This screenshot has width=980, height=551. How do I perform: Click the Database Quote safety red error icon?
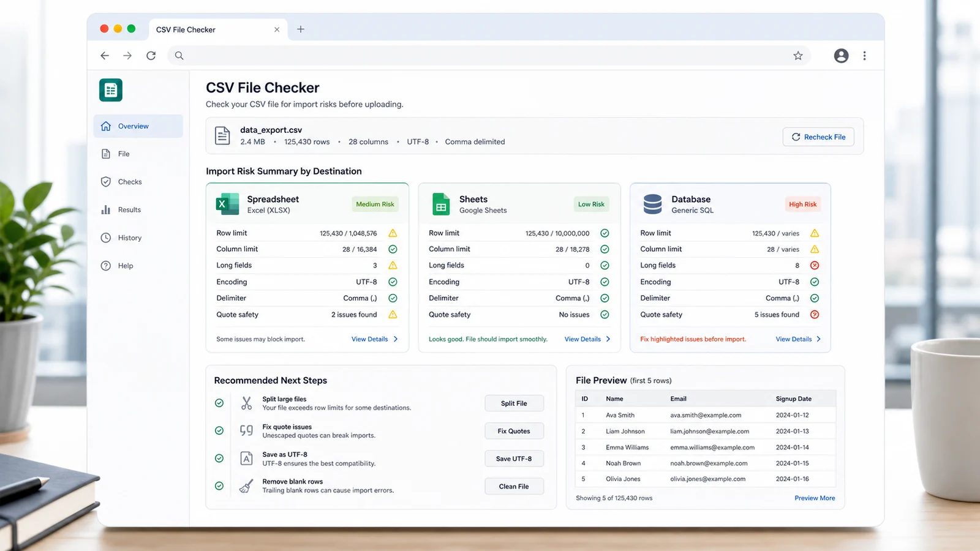tap(815, 315)
